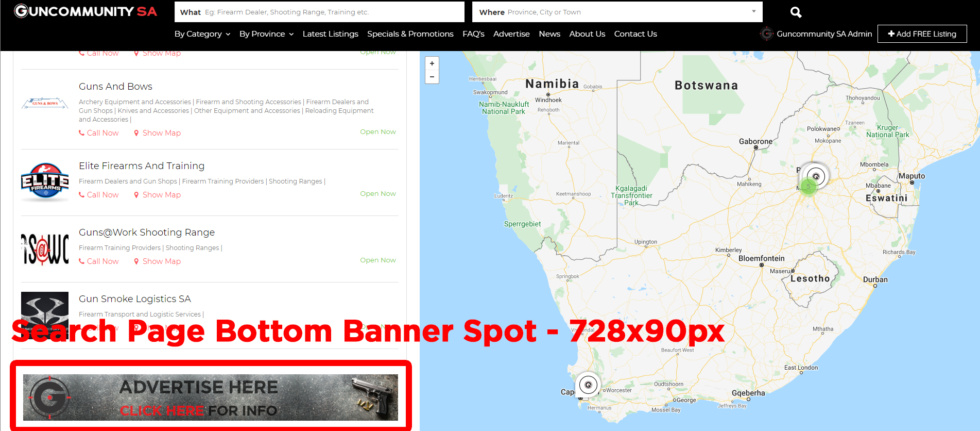This screenshot has height=431, width=980.
Task: Navigate to the FAQ's page
Action: coord(473,34)
